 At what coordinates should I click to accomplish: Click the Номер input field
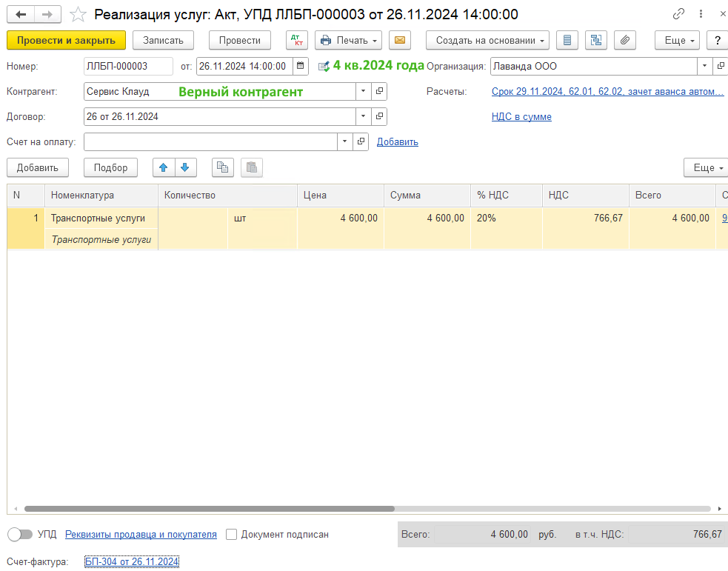click(128, 66)
